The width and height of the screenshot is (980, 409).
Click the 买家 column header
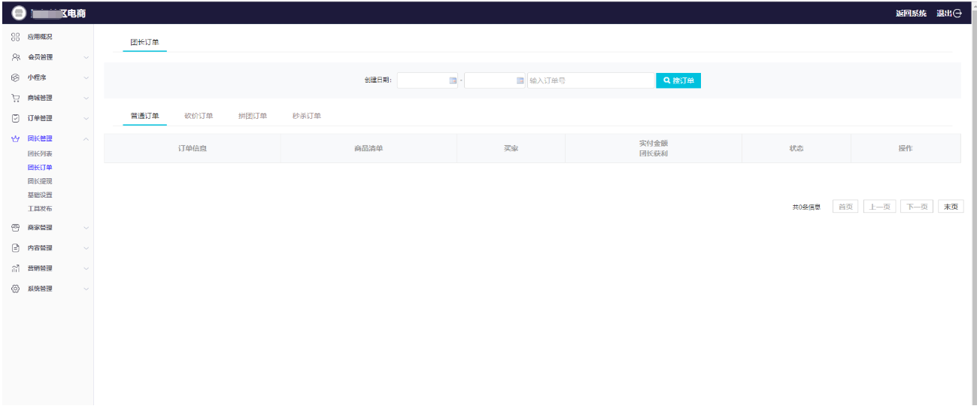click(x=511, y=148)
